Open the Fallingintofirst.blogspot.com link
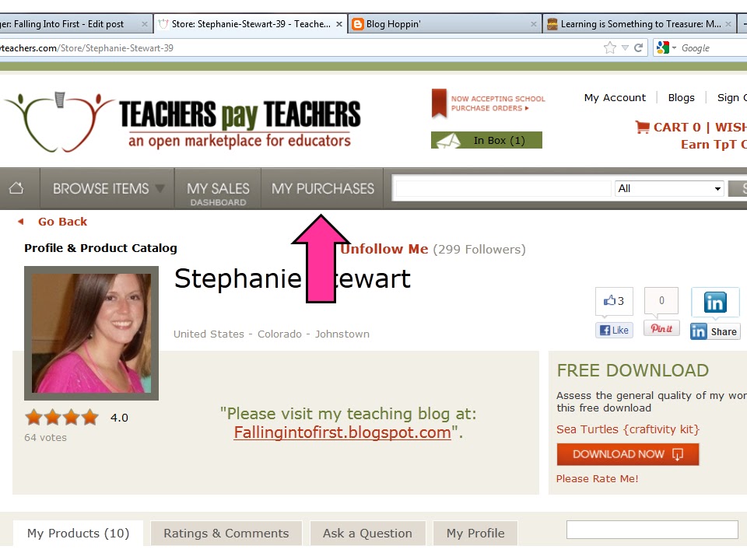 click(342, 432)
